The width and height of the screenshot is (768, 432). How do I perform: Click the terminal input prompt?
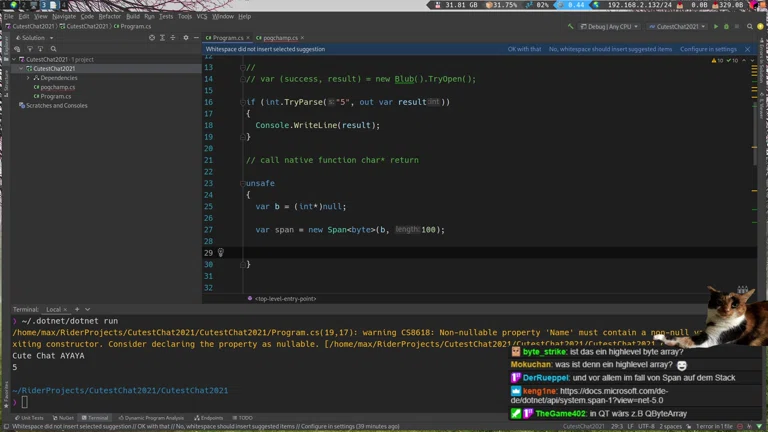click(x=24, y=403)
